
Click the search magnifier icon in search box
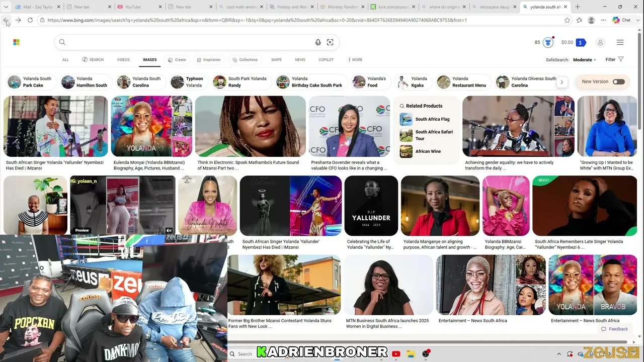tap(62, 42)
